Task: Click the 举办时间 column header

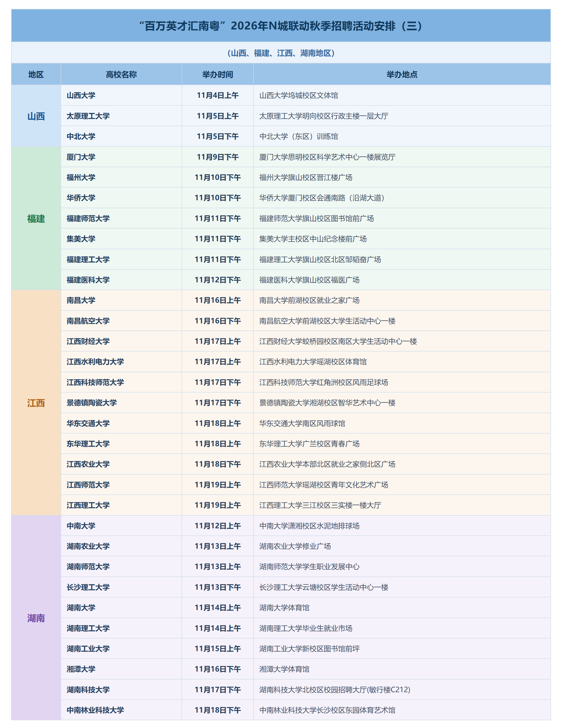Action: (218, 74)
